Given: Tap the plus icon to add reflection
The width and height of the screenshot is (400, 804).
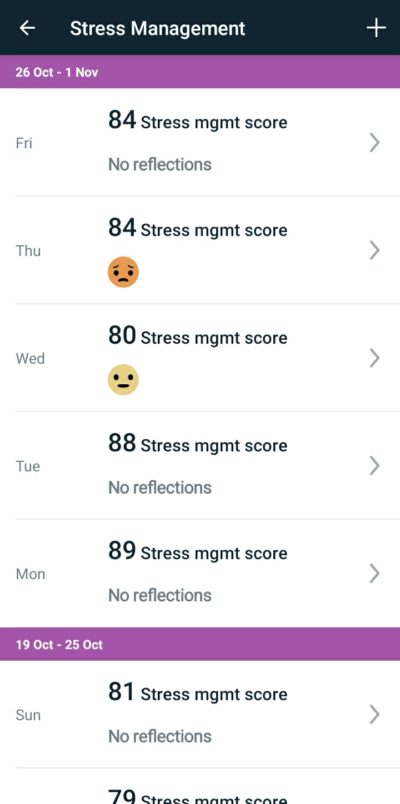Looking at the screenshot, I should [376, 28].
